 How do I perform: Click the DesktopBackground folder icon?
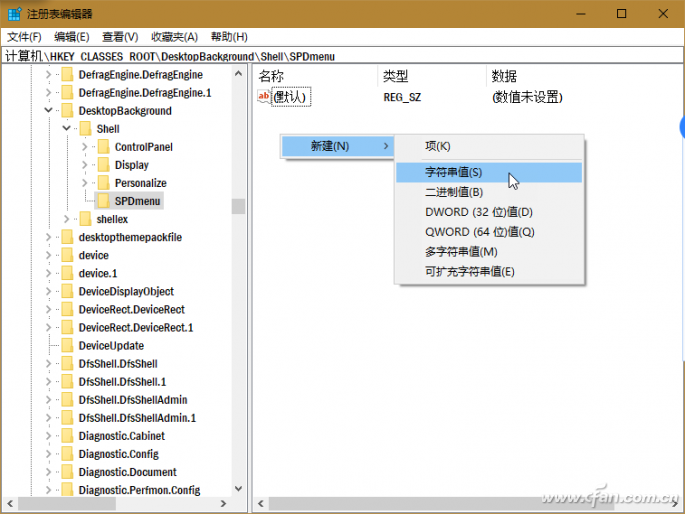67,110
